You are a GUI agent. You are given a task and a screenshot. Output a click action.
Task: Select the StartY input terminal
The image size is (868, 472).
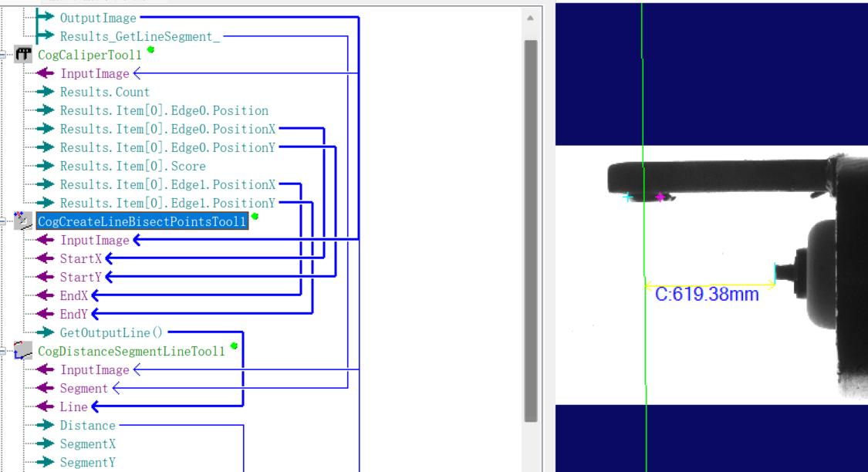click(81, 277)
